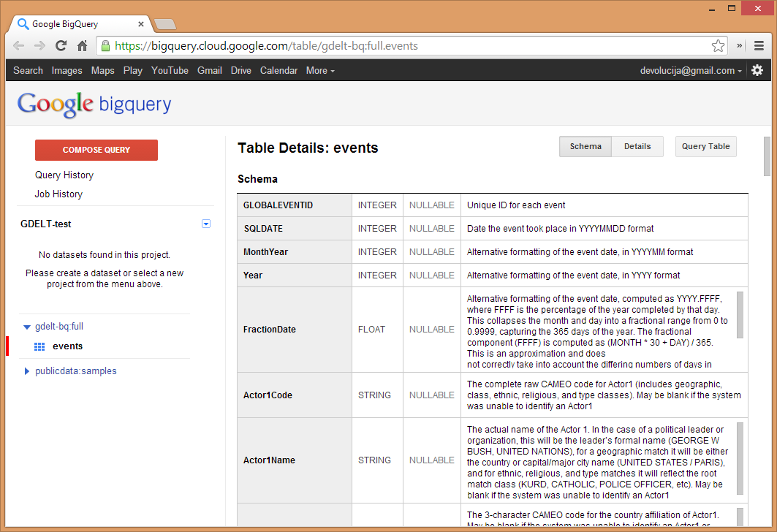Open the Query History link
Viewport: 777px width, 532px height.
64,175
